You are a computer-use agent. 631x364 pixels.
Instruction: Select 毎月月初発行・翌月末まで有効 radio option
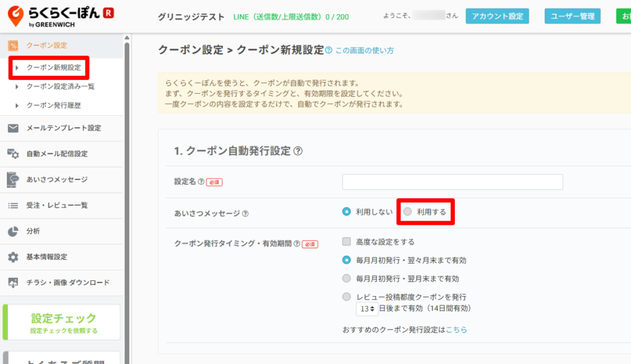pos(347,278)
